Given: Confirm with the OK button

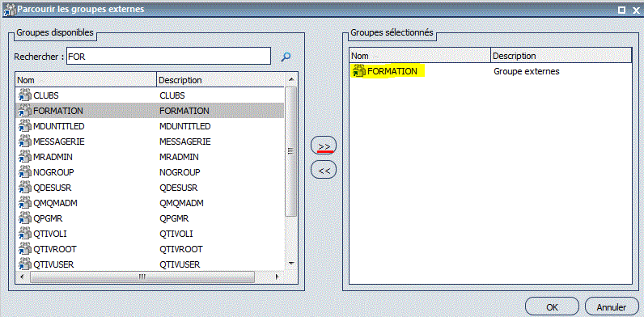Looking at the screenshot, I should 552,306.
